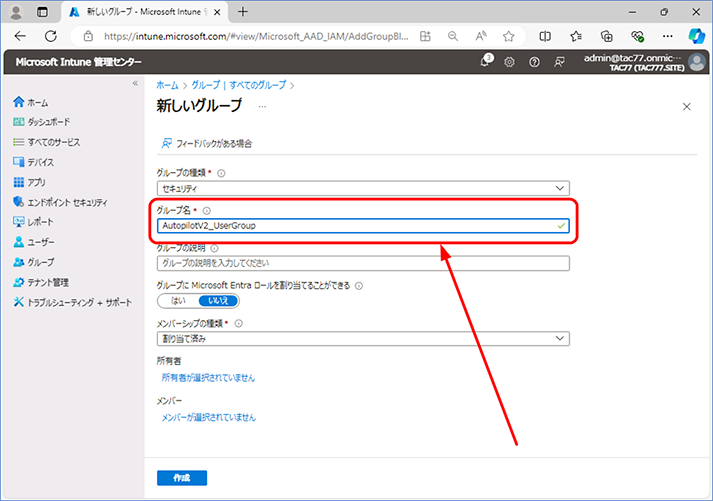Open Tenant administration icon
Viewport: 713px width, 501px height.
click(19, 282)
